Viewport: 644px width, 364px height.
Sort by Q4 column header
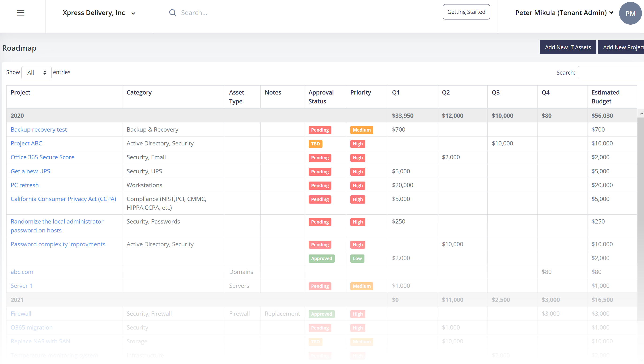pyautogui.click(x=562, y=97)
